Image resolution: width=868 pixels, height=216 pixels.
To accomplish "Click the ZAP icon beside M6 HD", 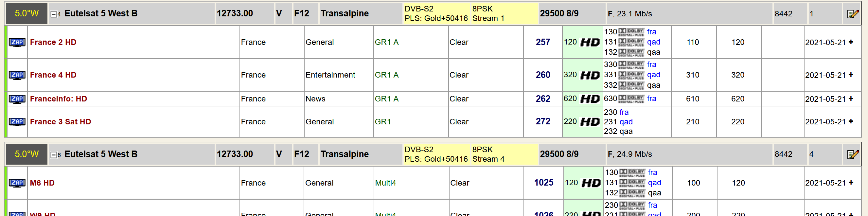I will click(x=17, y=183).
